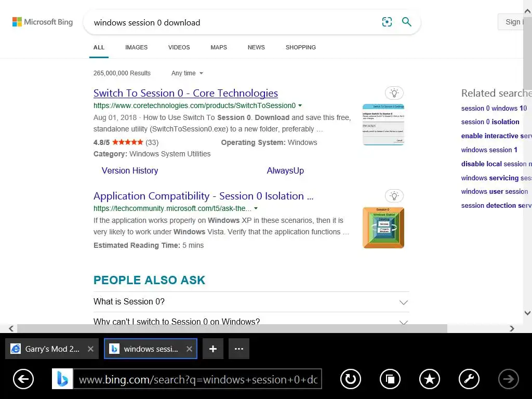
Task: Open Switch To Session 0 - Core Technologies link
Action: coord(185,93)
